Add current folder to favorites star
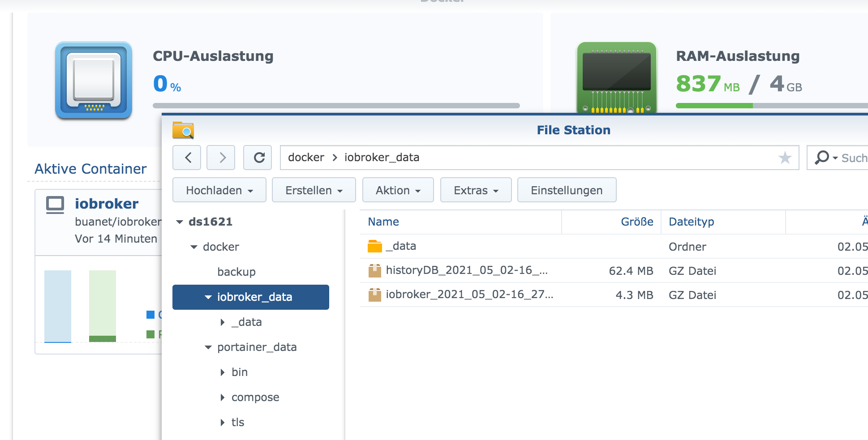868x440 pixels. click(x=785, y=158)
